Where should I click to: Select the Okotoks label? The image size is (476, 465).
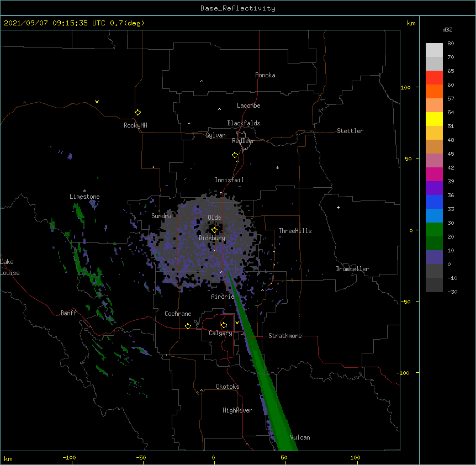(228, 387)
